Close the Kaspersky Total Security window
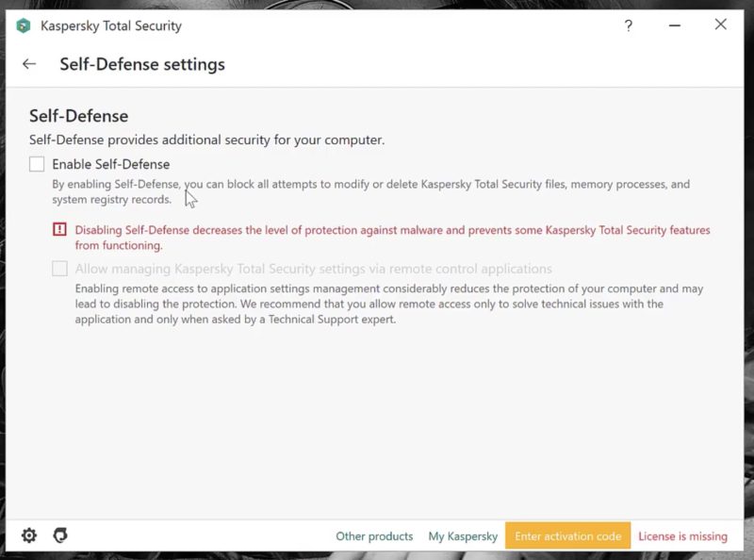 tap(721, 25)
